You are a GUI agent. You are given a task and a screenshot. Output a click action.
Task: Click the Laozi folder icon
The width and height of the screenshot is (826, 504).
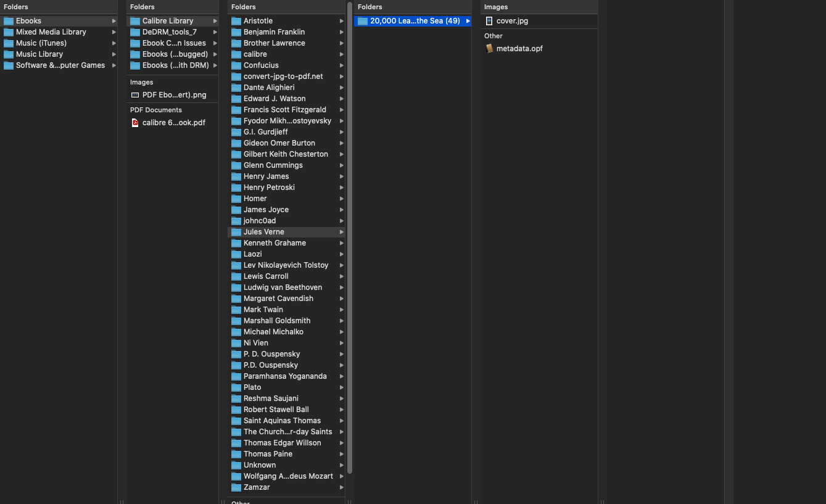tap(236, 254)
